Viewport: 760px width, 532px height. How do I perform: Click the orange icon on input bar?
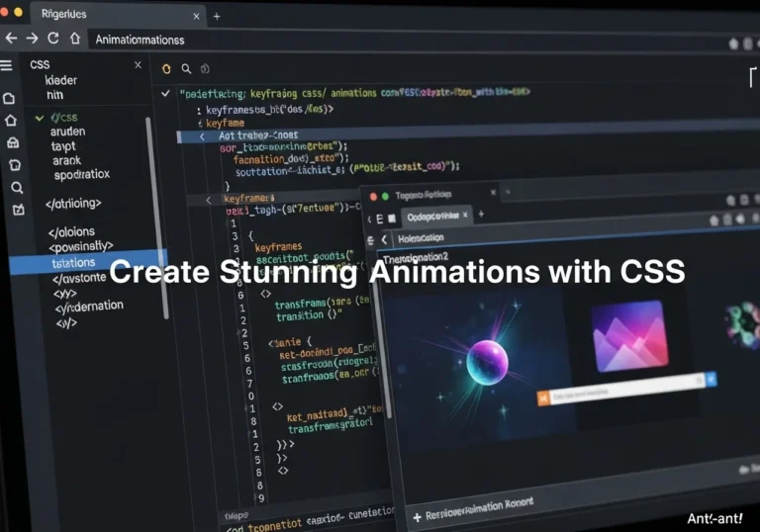pyautogui.click(x=543, y=399)
